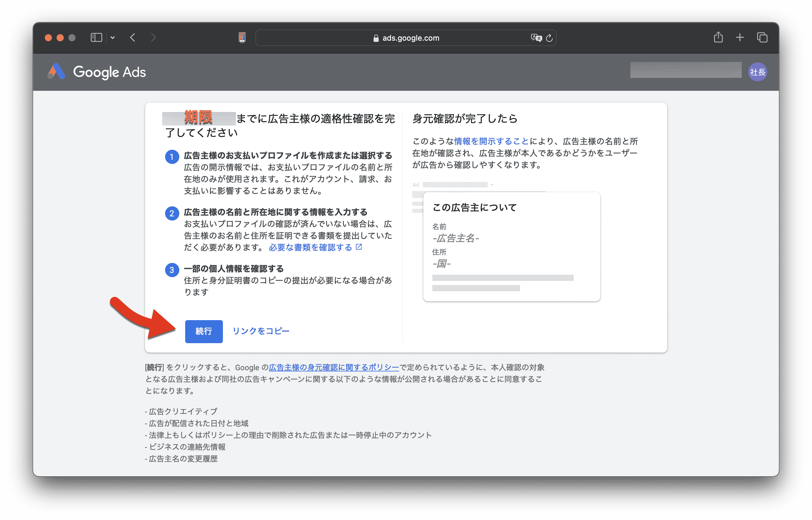Click the Google Ads logo icon
This screenshot has height=520, width=812.
(x=56, y=72)
